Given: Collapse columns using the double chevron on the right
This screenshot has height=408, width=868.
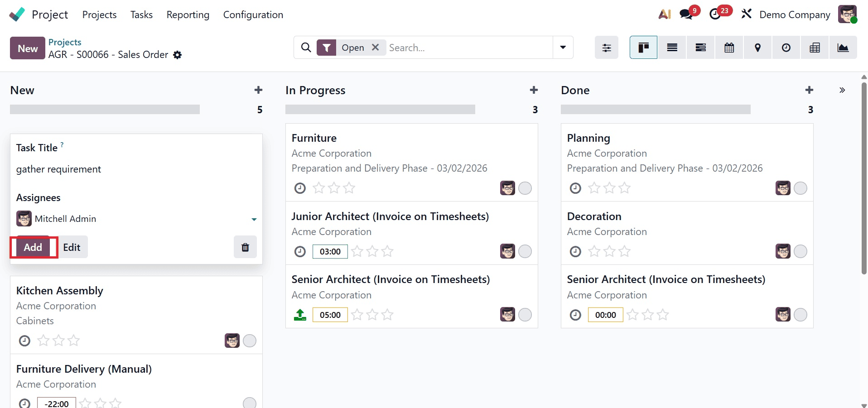Looking at the screenshot, I should pyautogui.click(x=841, y=90).
